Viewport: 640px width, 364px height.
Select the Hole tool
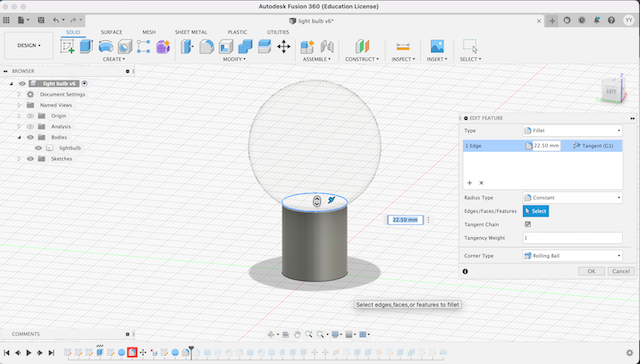125,47
